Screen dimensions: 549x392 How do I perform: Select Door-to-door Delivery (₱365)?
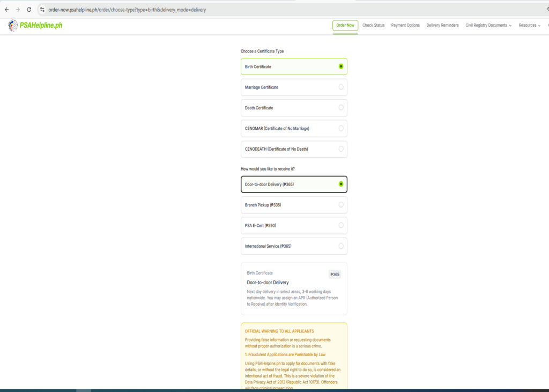click(x=294, y=184)
